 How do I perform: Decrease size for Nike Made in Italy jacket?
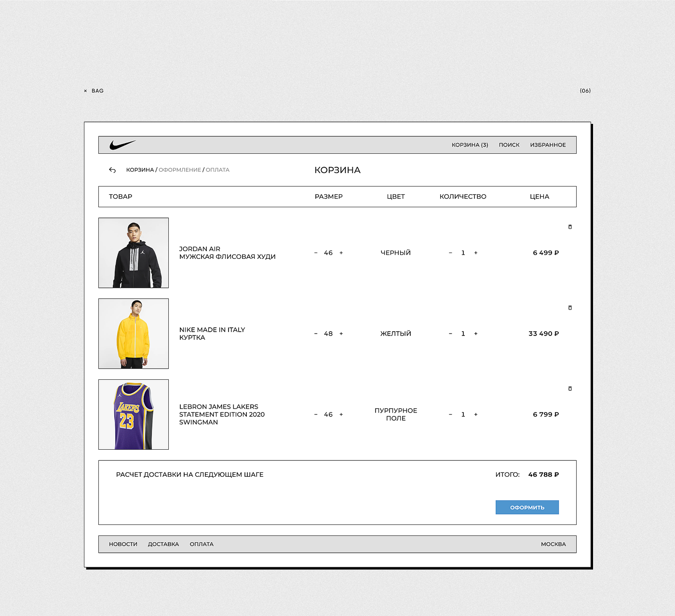(x=316, y=334)
